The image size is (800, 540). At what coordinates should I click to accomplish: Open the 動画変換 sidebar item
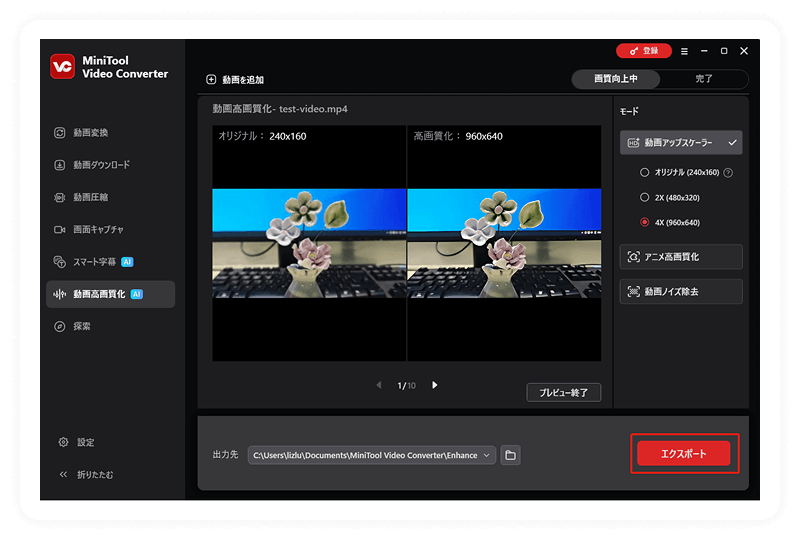81,133
